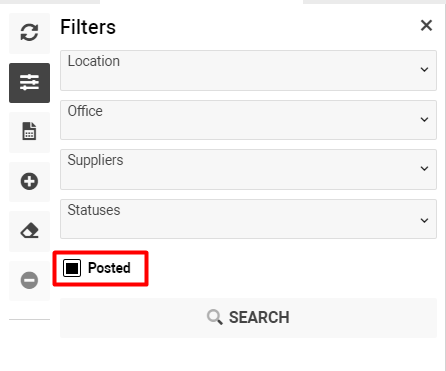Viewport: 446px width, 371px height.
Task: Click the Filters panel heading
Action: point(88,27)
